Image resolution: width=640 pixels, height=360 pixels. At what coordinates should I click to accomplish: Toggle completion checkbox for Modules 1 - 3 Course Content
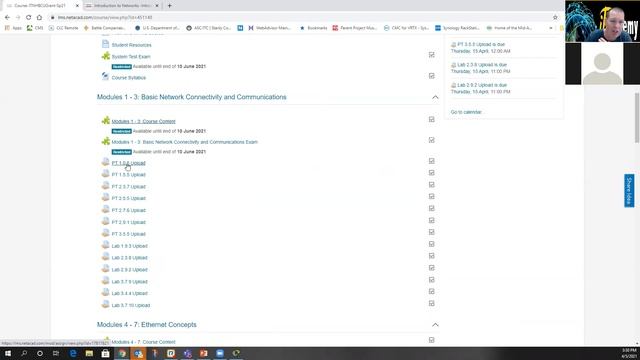[x=431, y=119]
